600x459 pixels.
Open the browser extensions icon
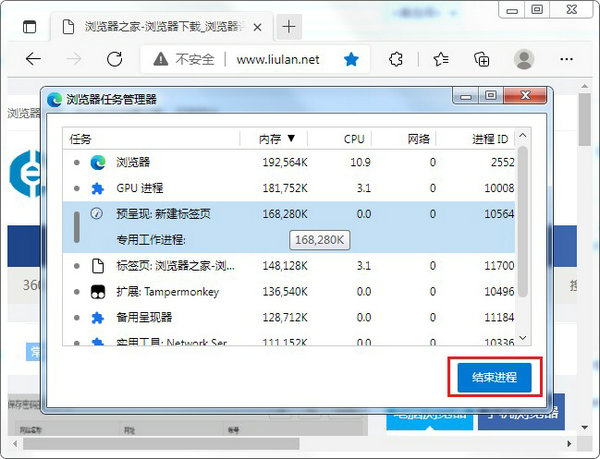400,59
